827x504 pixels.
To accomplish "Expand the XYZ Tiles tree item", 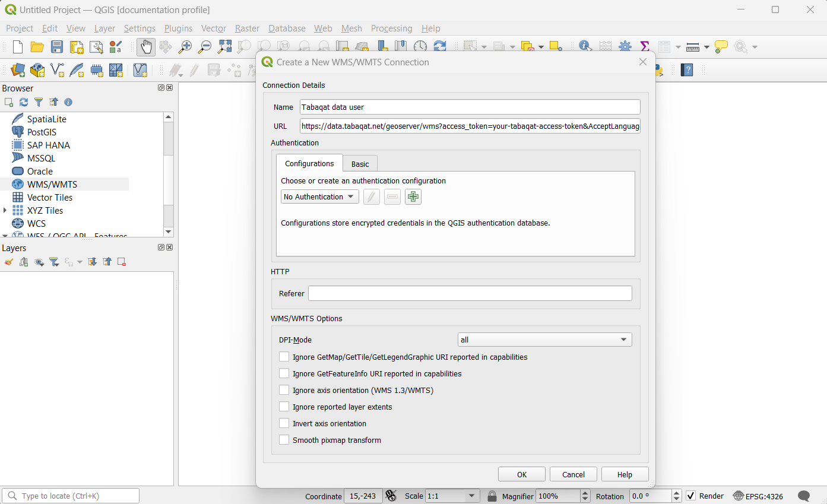I will (5, 210).
